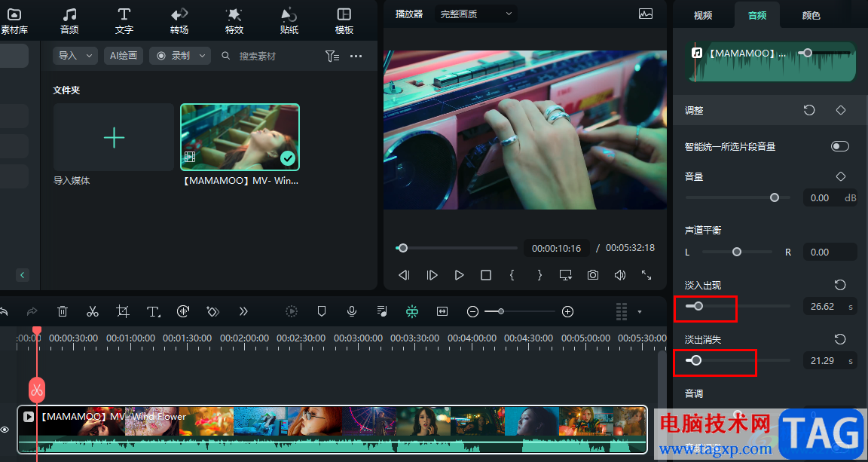This screenshot has width=868, height=462.
Task: Select the Crop tool in timeline toolbar
Action: click(x=123, y=311)
